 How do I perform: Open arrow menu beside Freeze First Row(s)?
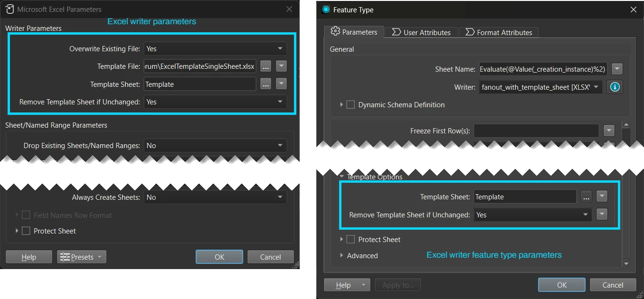tap(609, 131)
